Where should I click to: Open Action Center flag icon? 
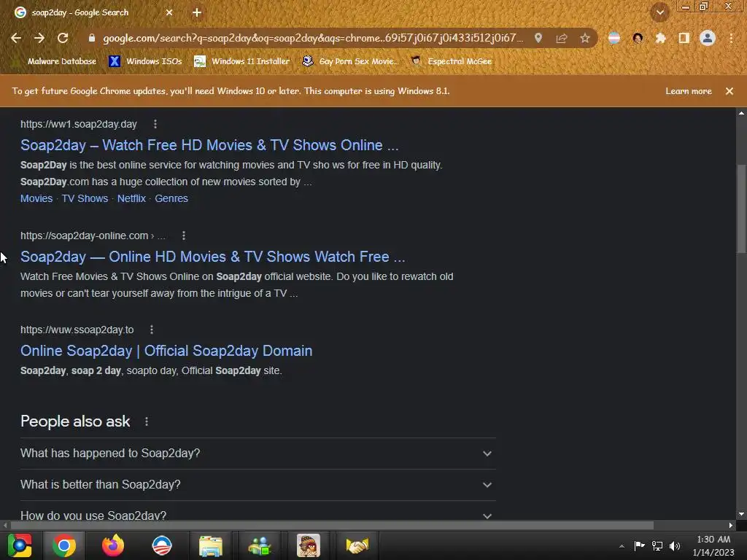(x=639, y=545)
